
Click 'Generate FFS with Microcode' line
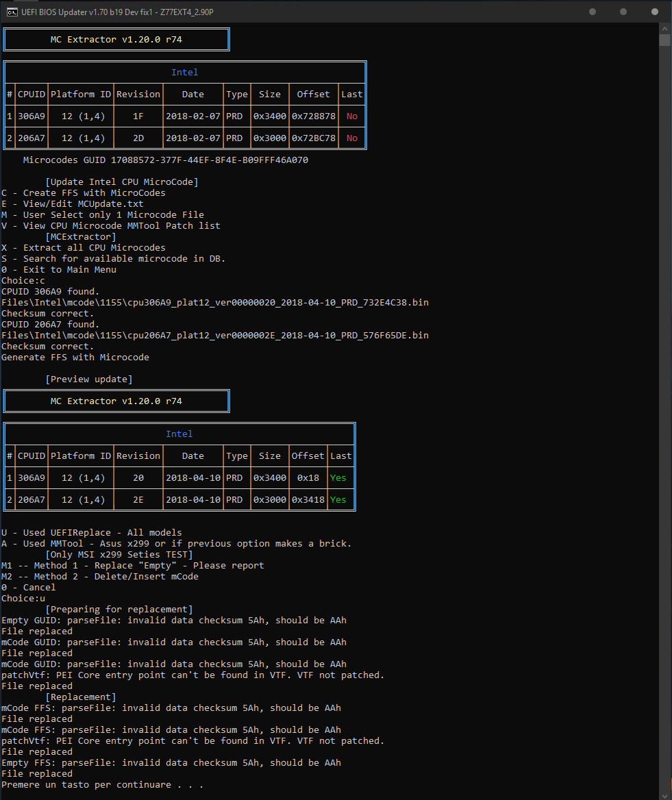point(75,358)
